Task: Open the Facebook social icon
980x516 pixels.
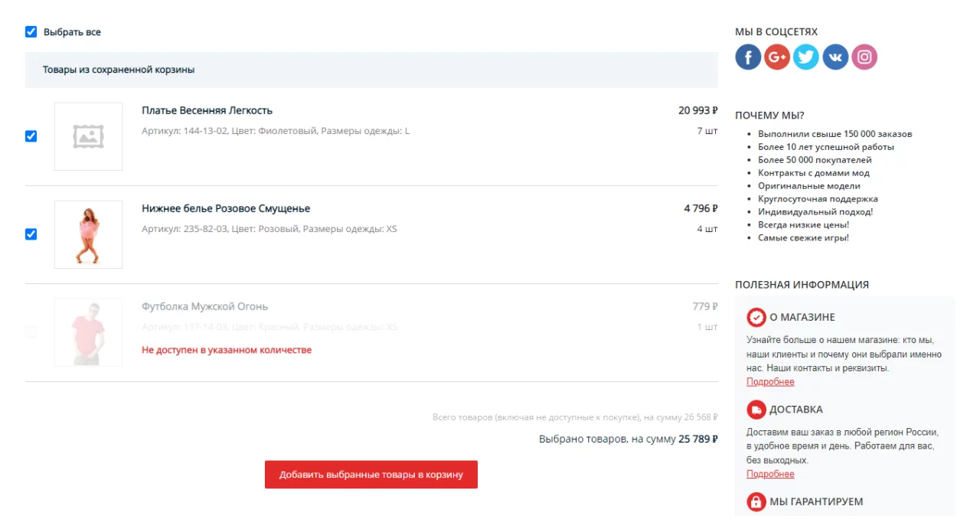Action: pos(748,57)
